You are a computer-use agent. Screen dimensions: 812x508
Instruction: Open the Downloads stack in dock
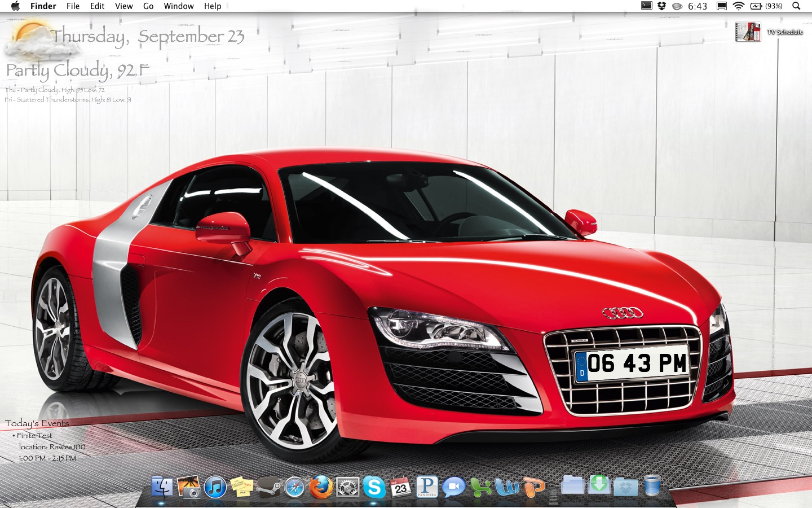pos(599,485)
